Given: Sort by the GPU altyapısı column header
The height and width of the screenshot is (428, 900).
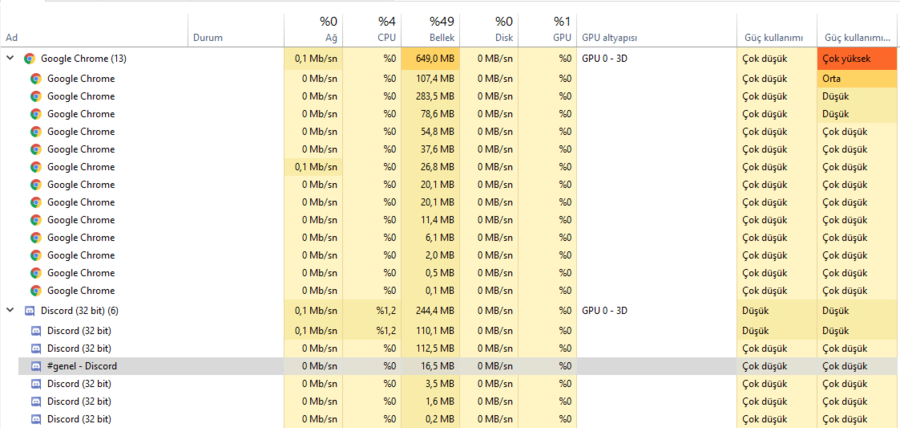Looking at the screenshot, I should coord(657,30).
